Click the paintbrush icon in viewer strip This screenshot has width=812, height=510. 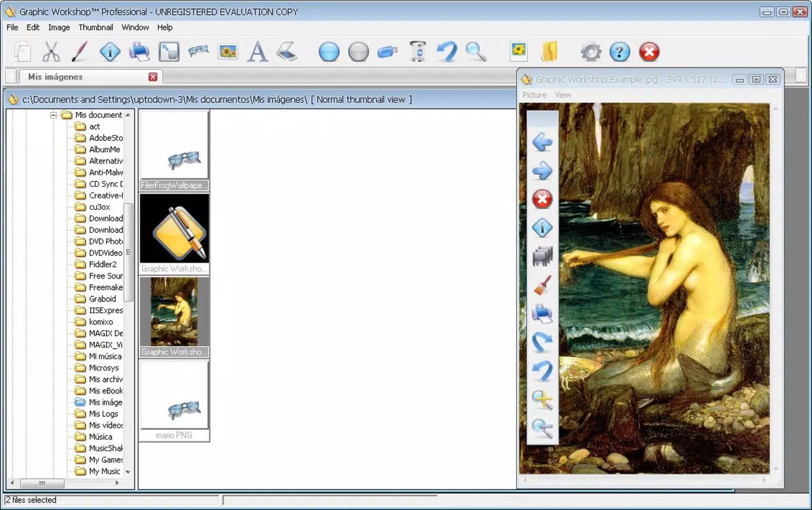pos(542,285)
